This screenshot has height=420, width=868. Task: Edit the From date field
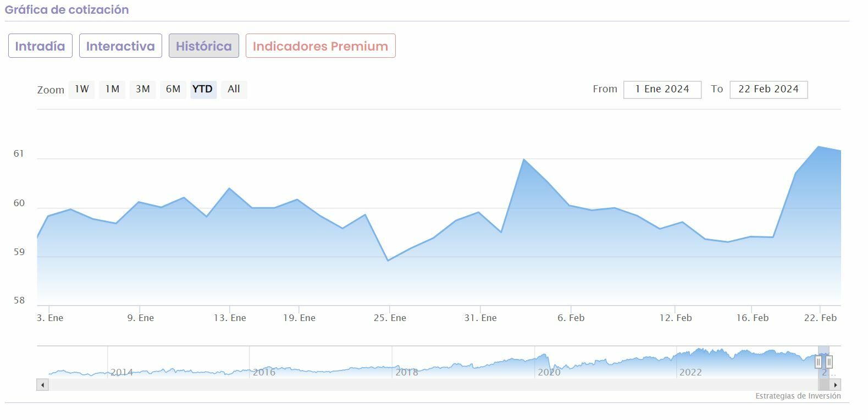pos(662,90)
